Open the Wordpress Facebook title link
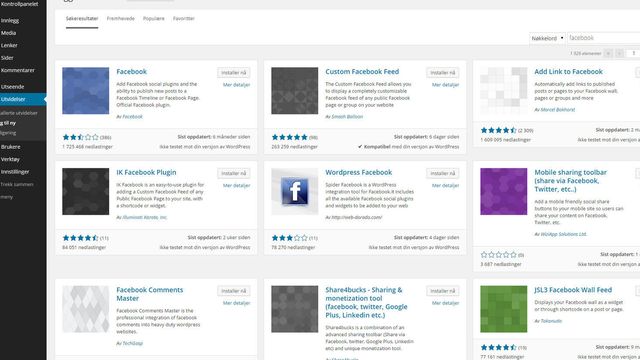Image resolution: width=640 pixels, height=360 pixels. [358, 172]
